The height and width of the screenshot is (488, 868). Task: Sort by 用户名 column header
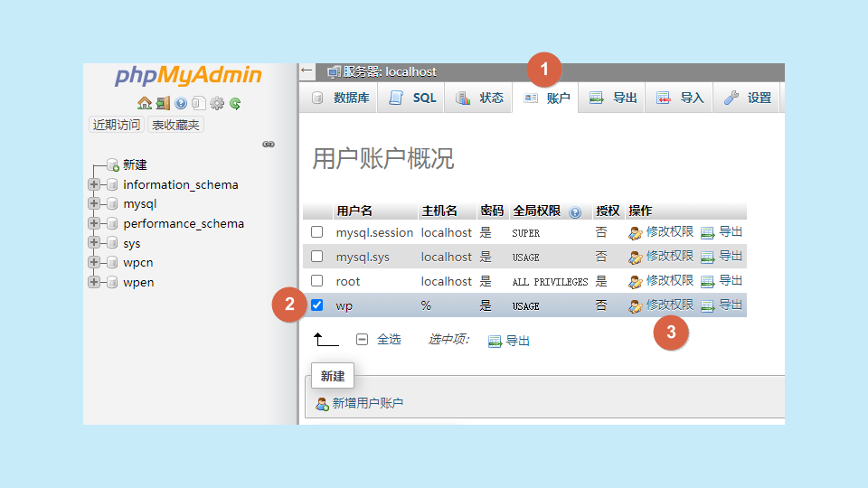[354, 211]
